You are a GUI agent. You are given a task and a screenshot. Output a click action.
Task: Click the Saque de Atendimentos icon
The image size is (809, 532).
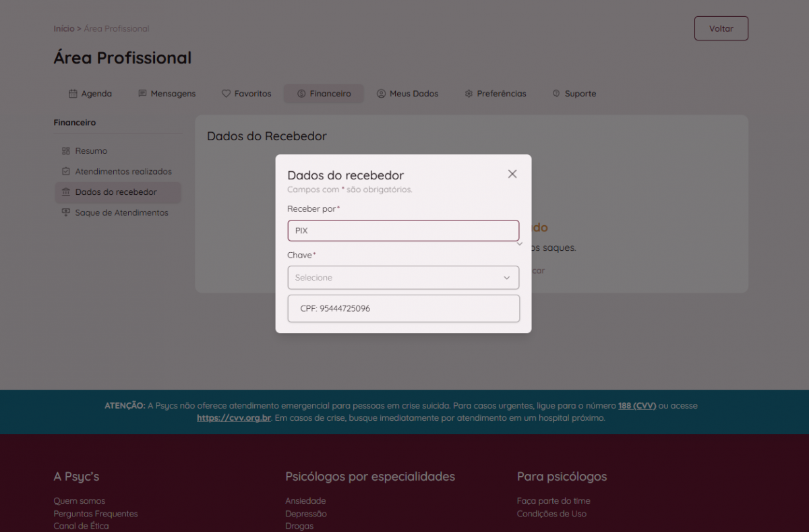click(65, 212)
